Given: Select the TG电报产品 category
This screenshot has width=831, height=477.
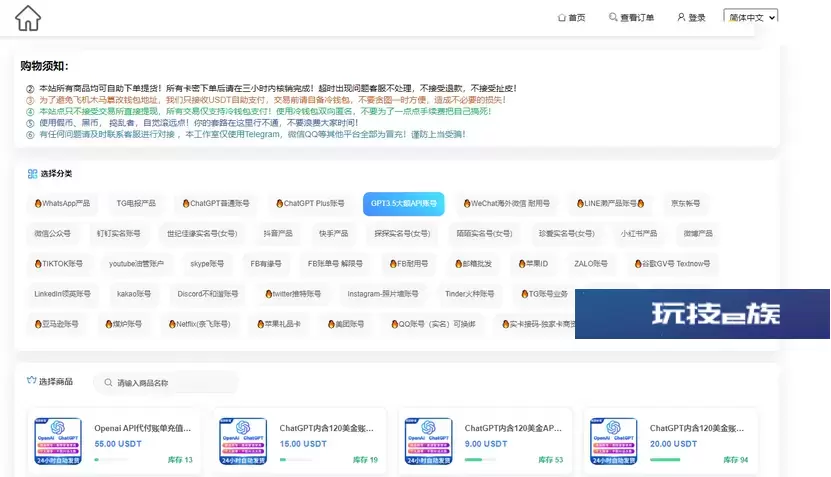Looking at the screenshot, I should (136, 204).
